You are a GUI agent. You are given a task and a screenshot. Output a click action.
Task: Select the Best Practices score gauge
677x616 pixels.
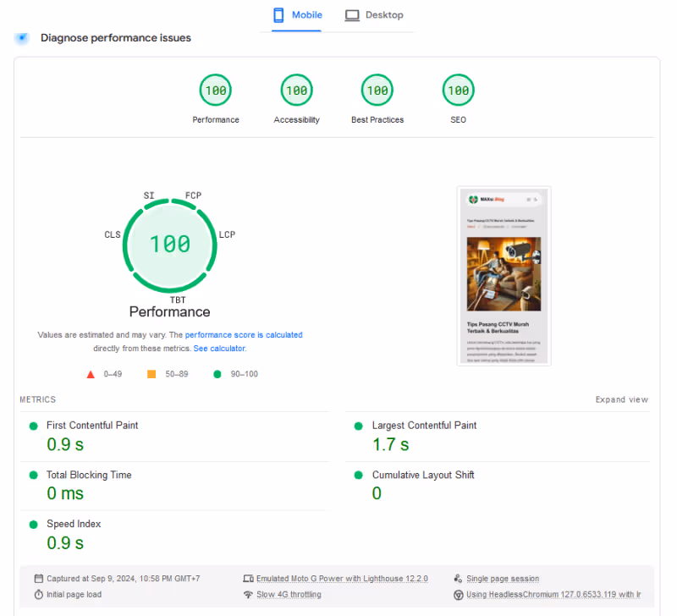pyautogui.click(x=377, y=90)
